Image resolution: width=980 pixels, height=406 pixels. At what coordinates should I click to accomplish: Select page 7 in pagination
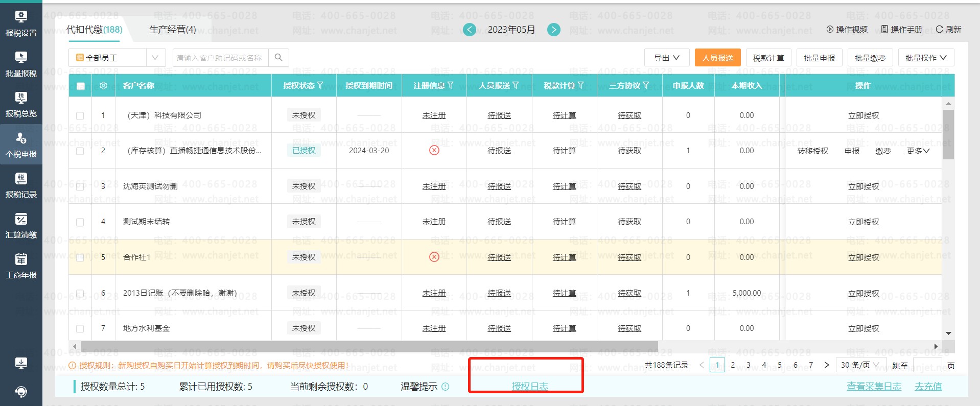[x=811, y=365]
